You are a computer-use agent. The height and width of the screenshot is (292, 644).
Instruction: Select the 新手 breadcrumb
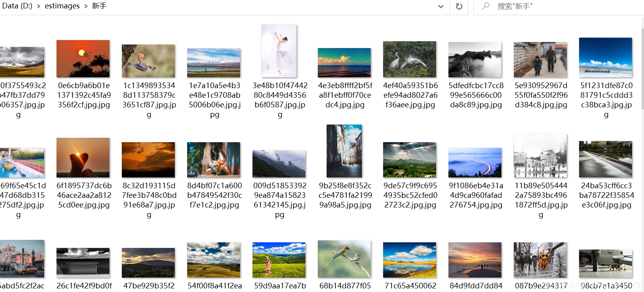[x=99, y=6]
